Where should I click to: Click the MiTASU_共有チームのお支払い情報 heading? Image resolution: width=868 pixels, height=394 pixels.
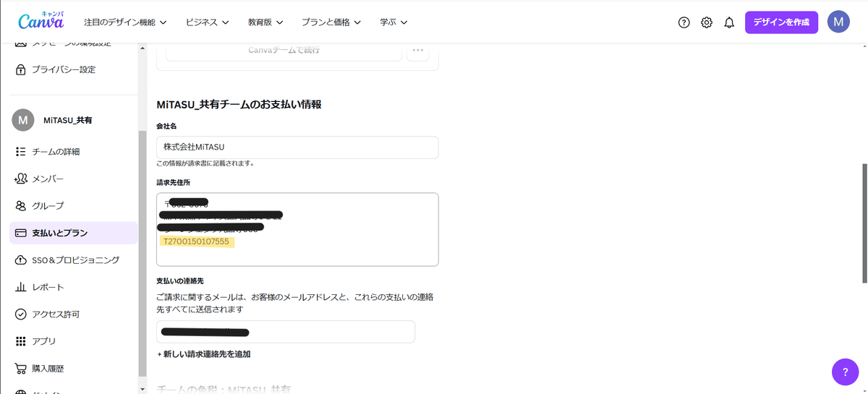click(x=239, y=105)
